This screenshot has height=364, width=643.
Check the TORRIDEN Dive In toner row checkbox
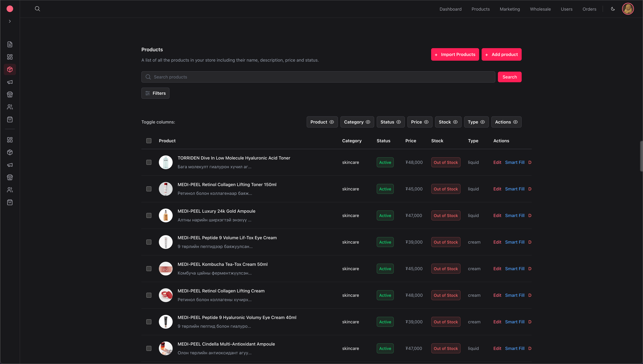[149, 162]
